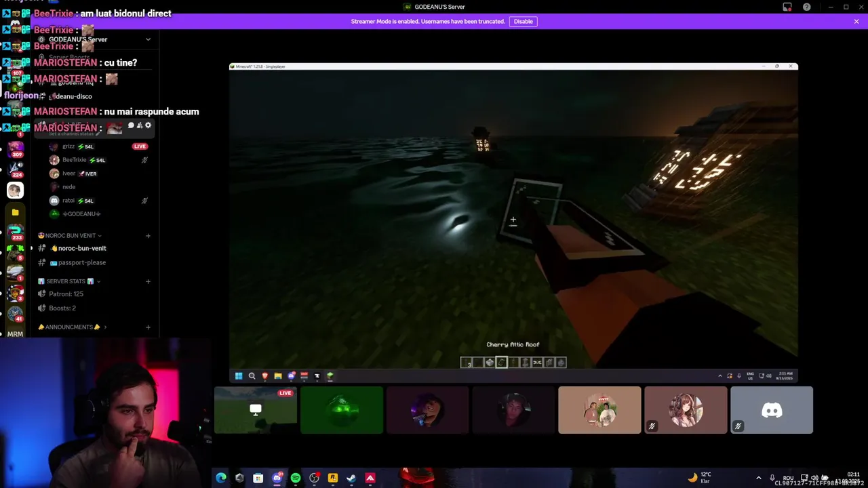Select the muted anime girl avatar tile
The width and height of the screenshot is (868, 488).
point(686,410)
